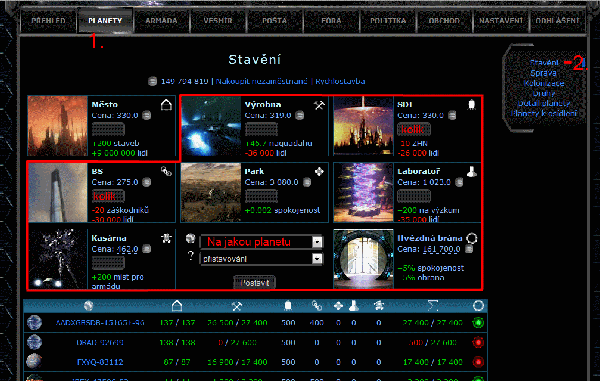Toggle the red status light on DRAD planet row
Viewport: 600px width, 381px height.
coord(478,342)
